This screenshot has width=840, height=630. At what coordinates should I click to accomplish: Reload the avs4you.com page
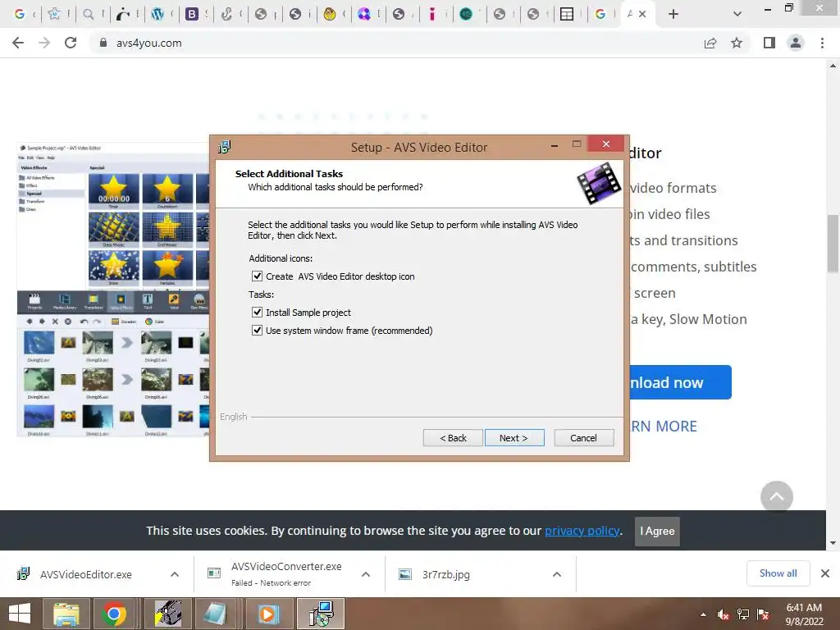71,43
